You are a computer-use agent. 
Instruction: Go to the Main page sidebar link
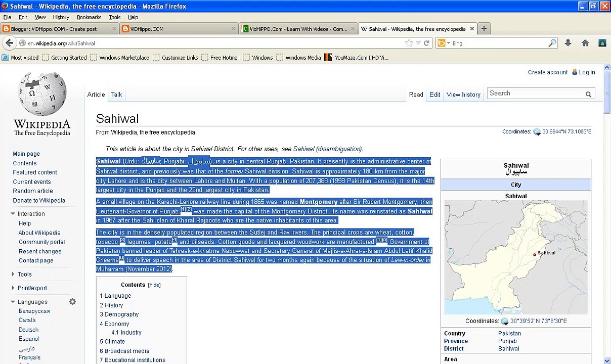[26, 154]
